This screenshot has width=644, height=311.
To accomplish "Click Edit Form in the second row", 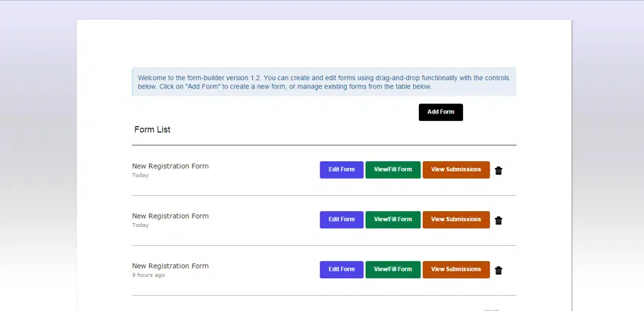I will coord(341,219).
